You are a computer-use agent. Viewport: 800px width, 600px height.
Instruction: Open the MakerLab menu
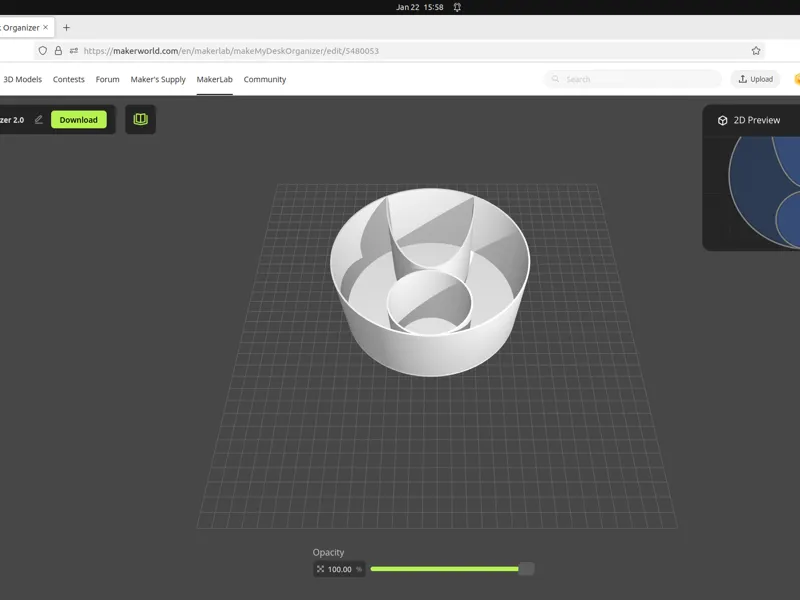tap(214, 79)
